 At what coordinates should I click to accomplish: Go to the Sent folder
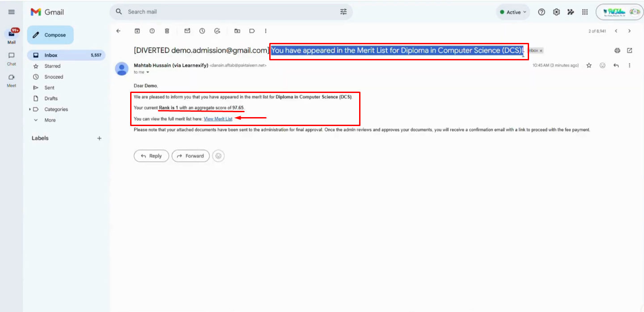click(x=49, y=88)
